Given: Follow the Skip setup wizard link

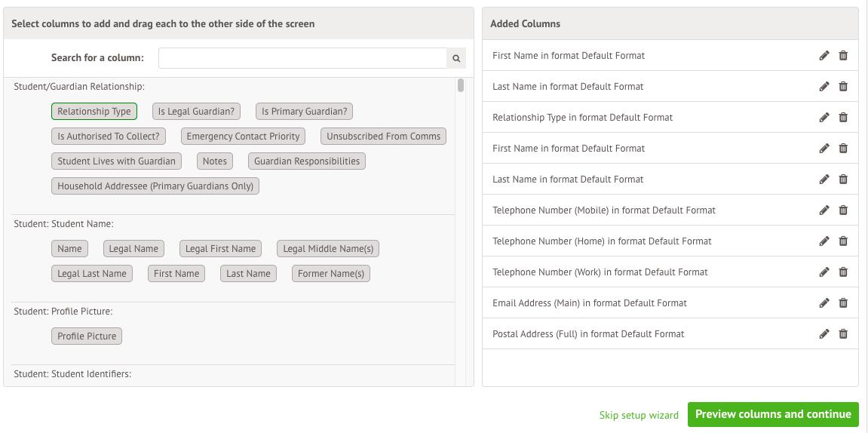Looking at the screenshot, I should pyautogui.click(x=639, y=415).
